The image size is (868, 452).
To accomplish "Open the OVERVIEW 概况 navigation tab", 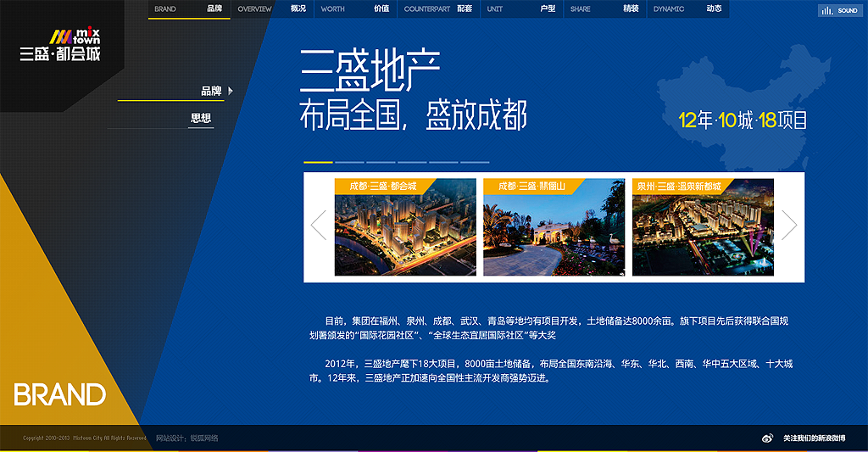I will [x=271, y=9].
